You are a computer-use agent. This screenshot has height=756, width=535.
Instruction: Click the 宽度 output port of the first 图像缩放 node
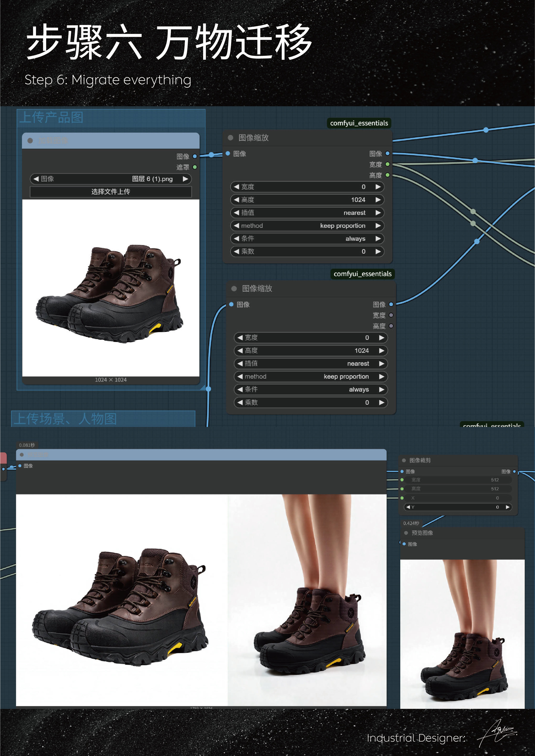pos(387,164)
